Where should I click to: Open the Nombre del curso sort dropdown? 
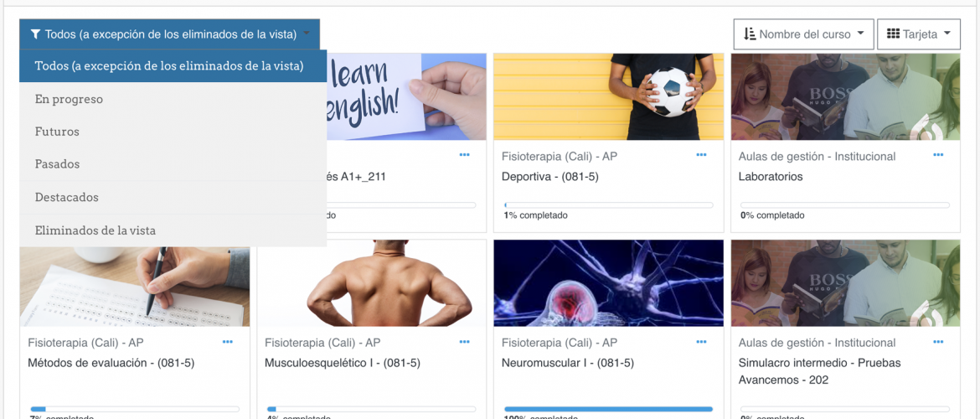tap(804, 34)
